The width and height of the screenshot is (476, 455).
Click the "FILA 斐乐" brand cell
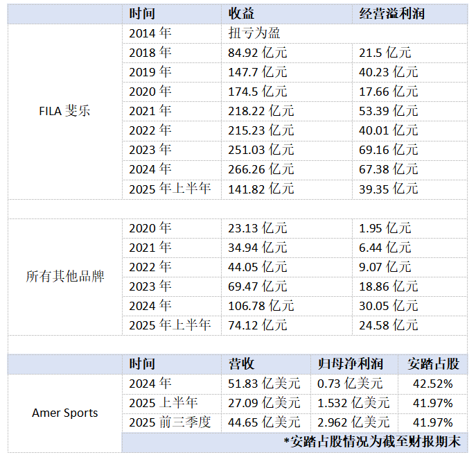65,111
